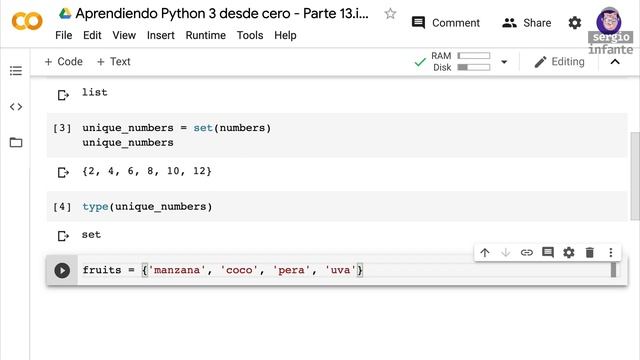This screenshot has width=640, height=360.
Task: Delete the fruits cell
Action: (590, 253)
